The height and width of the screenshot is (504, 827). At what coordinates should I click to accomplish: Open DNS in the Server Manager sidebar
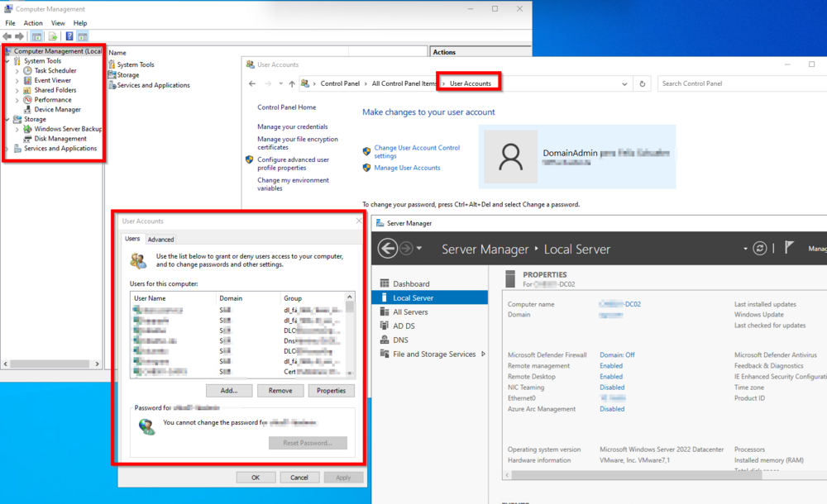pyautogui.click(x=400, y=340)
